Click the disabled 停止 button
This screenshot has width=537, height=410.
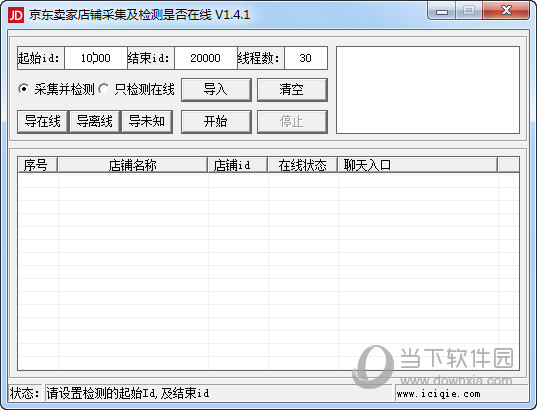pyautogui.click(x=292, y=121)
